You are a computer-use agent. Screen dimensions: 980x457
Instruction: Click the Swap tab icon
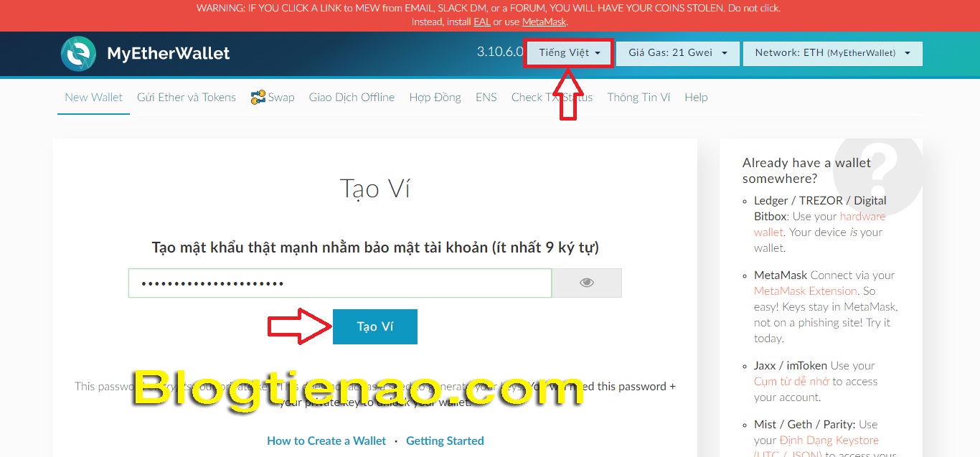[258, 98]
